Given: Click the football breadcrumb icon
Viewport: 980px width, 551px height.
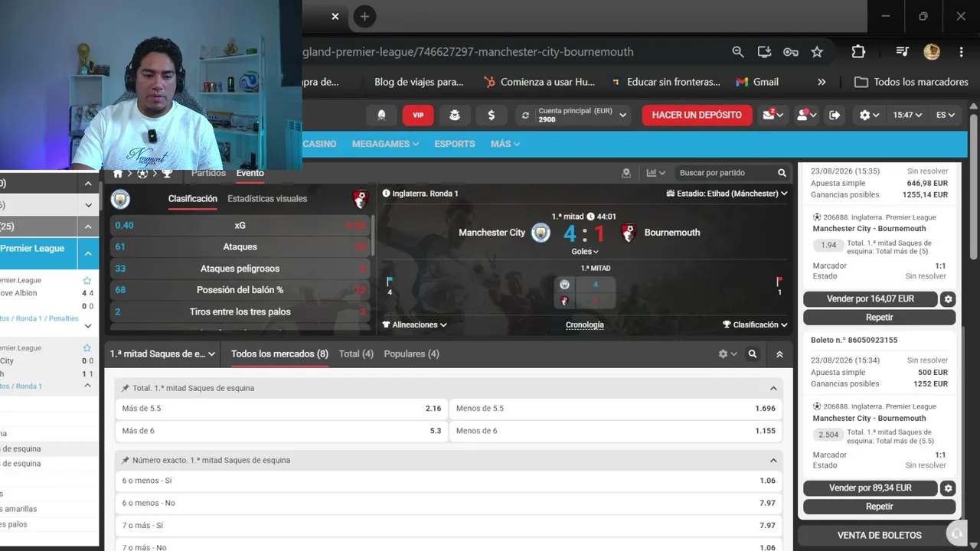Looking at the screenshot, I should 142,174.
